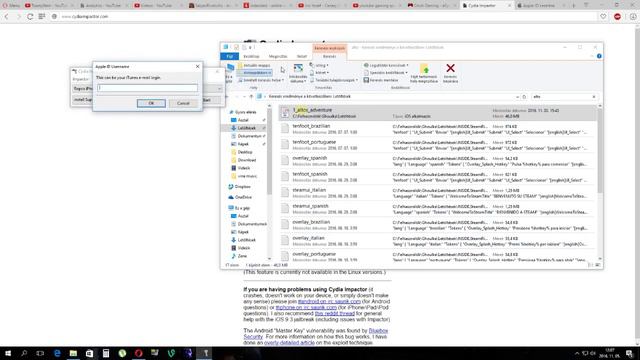
Task: Click the refresh icon beside address bar
Action: 524,97
